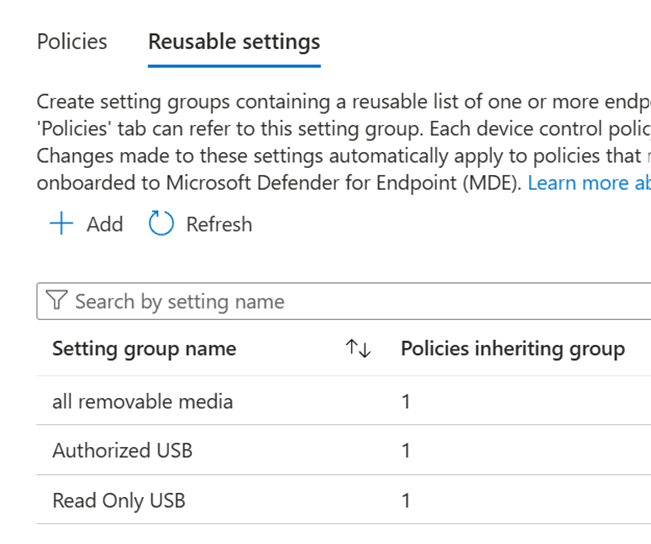Open the Authorized USB setting group

click(x=122, y=451)
